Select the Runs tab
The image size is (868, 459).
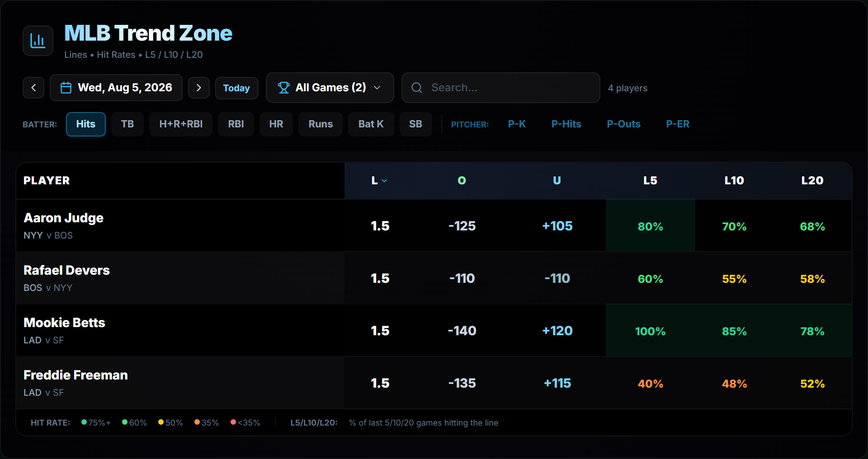click(321, 124)
